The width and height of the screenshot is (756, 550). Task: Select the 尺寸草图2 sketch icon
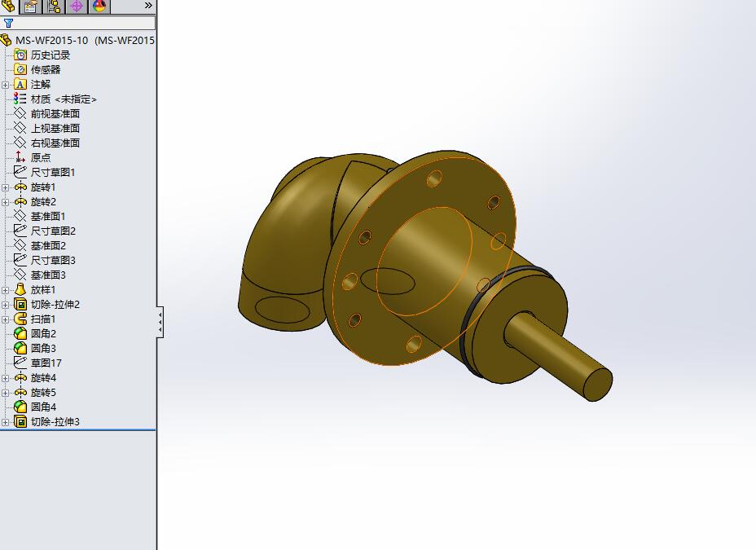click(x=20, y=231)
